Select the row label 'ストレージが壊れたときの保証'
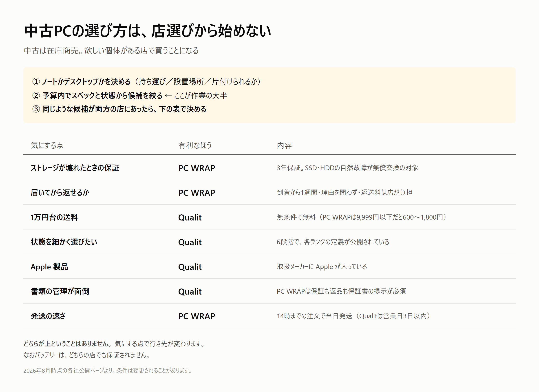The height and width of the screenshot is (392, 539). (75, 168)
